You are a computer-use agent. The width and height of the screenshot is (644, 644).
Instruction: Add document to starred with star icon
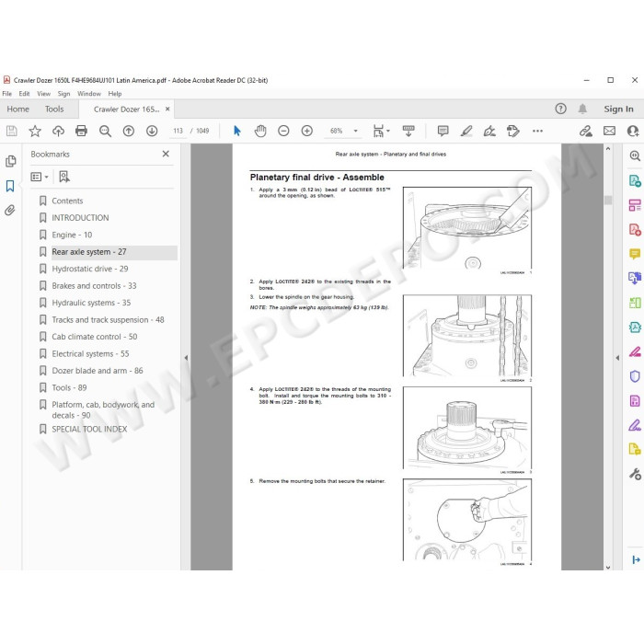[x=35, y=131]
